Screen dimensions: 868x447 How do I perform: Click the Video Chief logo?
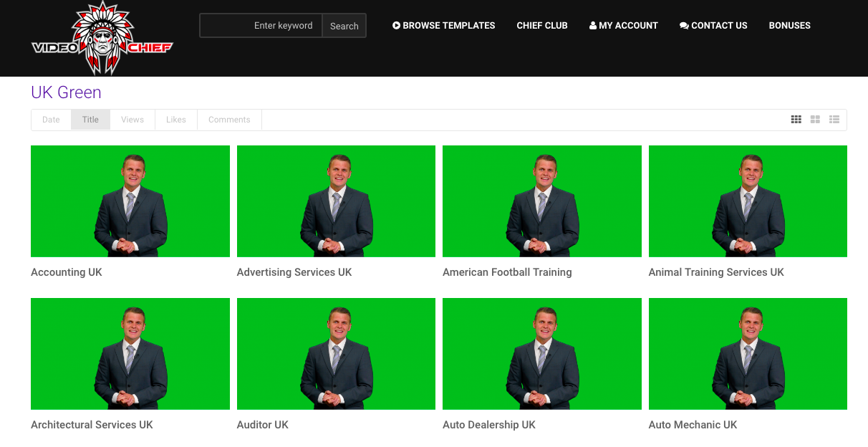(x=102, y=38)
